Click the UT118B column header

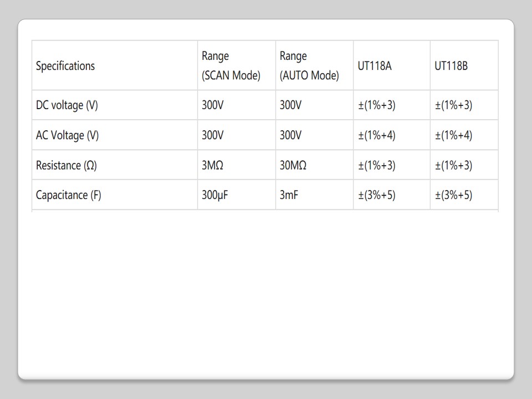(x=451, y=66)
